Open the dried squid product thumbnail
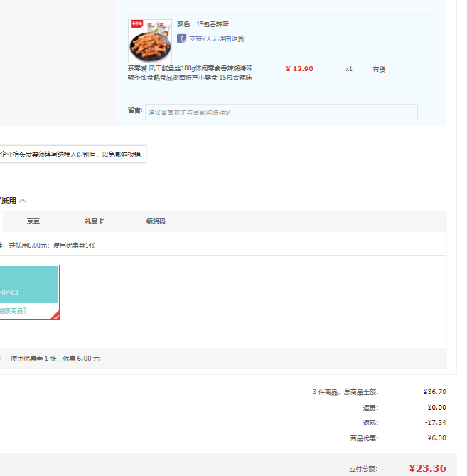The image size is (467, 476). (150, 41)
